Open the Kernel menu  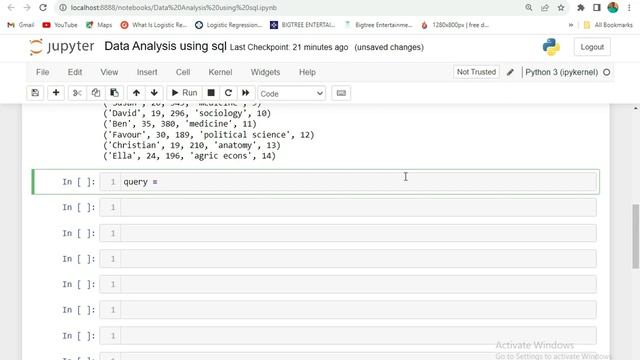pyautogui.click(x=220, y=72)
